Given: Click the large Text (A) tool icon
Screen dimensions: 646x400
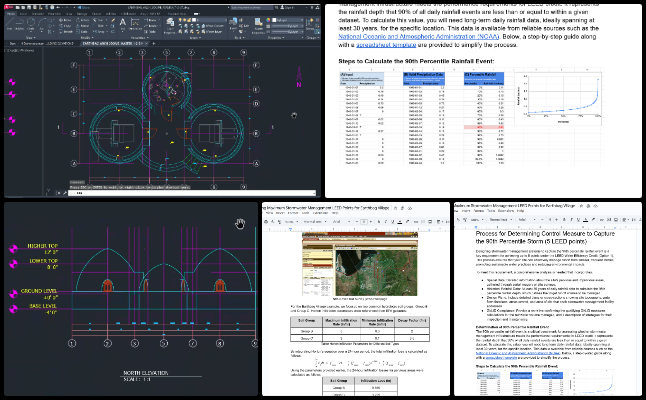Looking at the screenshot, I should click(x=122, y=23).
